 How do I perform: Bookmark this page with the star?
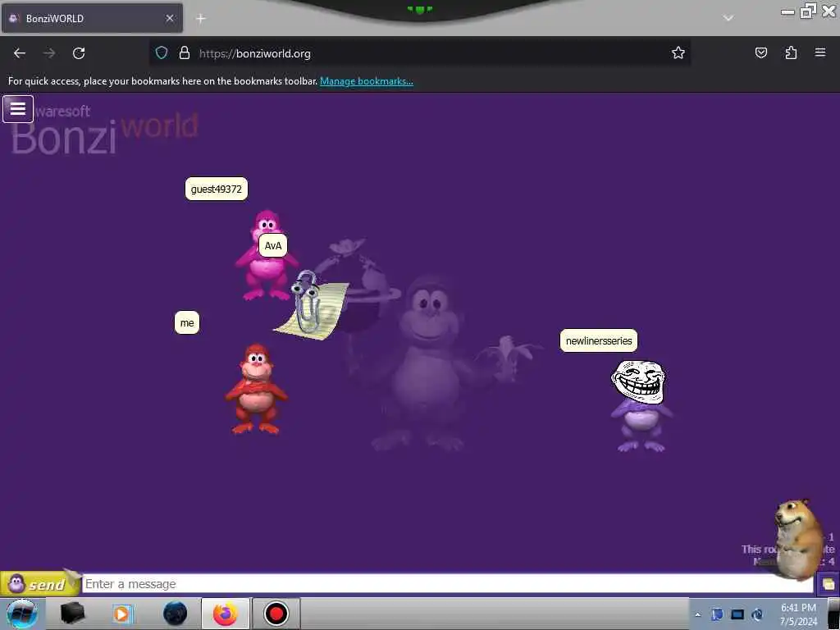678,52
